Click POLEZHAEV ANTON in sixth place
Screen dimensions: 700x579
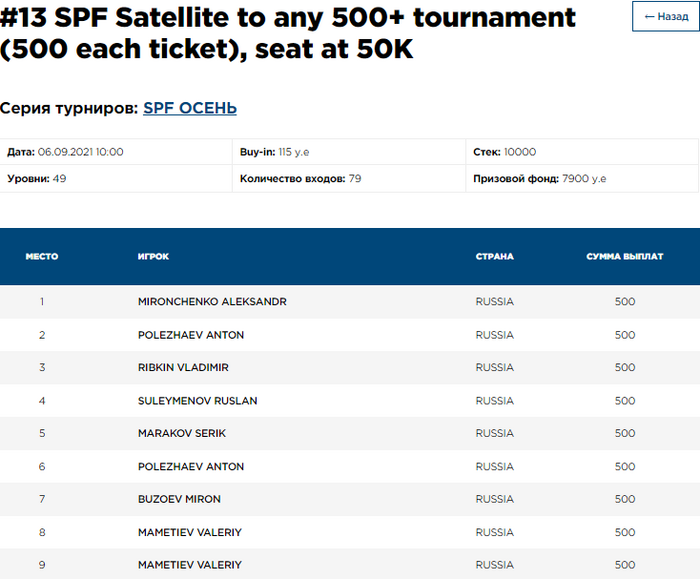coord(191,466)
